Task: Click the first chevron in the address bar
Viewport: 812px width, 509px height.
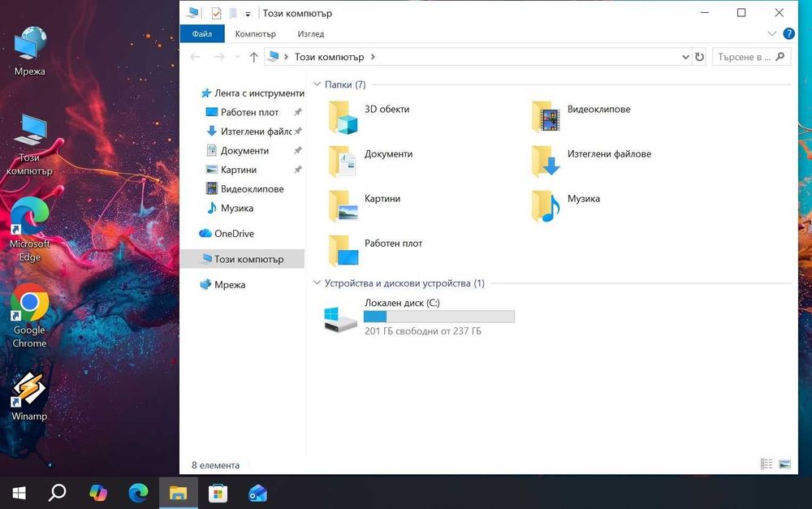Action: 287,57
